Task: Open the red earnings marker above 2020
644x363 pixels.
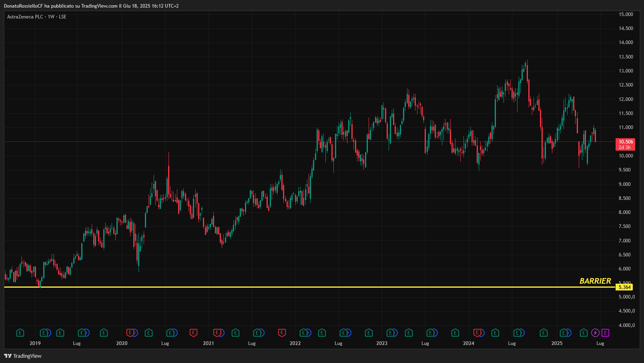Action: 130,333
